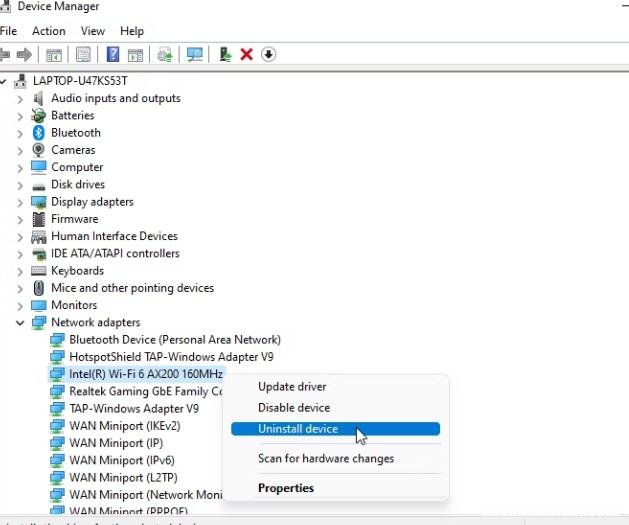
Task: Click the LAPTOP-U47KS53T computer root icon
Action: point(20,81)
